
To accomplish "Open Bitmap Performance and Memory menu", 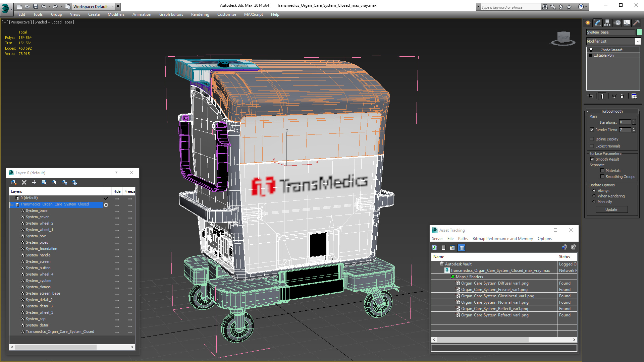I will pos(502,239).
